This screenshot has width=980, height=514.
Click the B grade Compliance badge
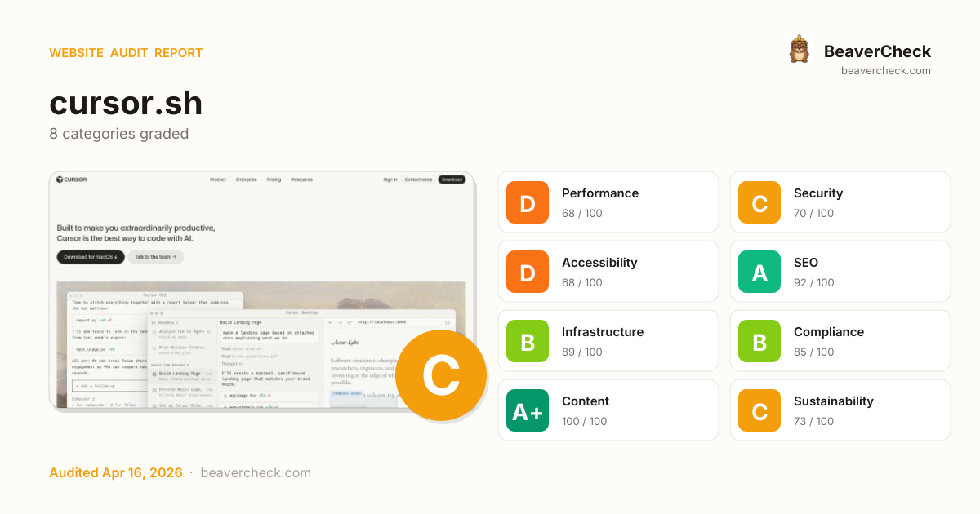(x=759, y=341)
